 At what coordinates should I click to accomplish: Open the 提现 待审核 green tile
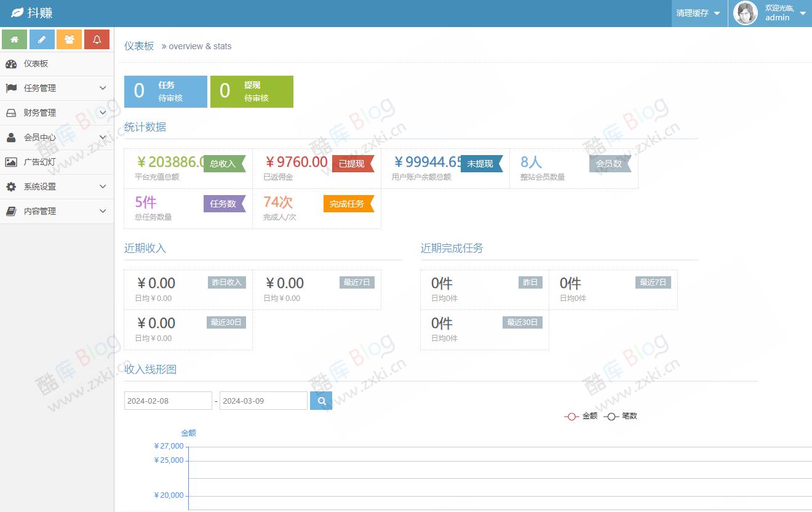pyautogui.click(x=252, y=92)
